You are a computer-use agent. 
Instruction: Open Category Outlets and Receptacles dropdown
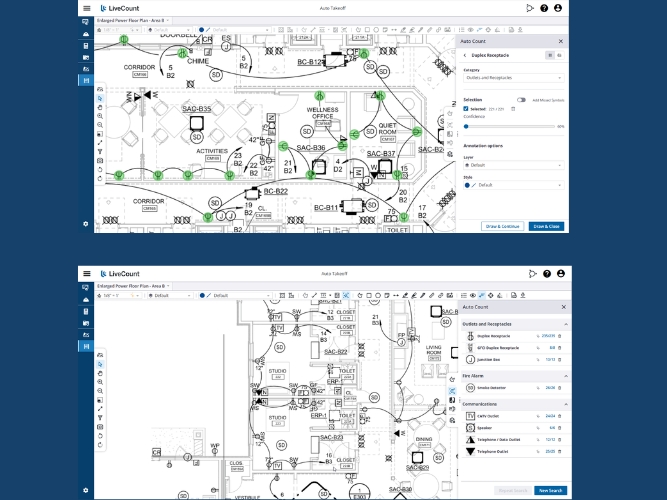(513, 78)
